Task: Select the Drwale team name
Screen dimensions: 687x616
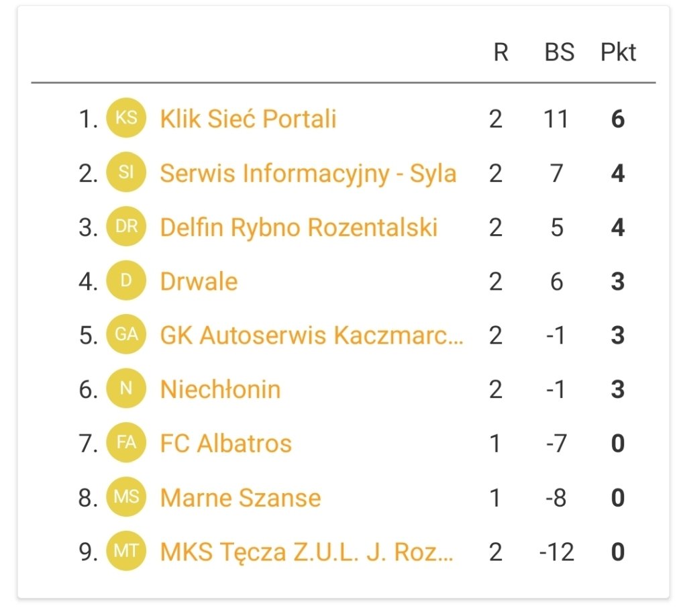Action: click(199, 281)
